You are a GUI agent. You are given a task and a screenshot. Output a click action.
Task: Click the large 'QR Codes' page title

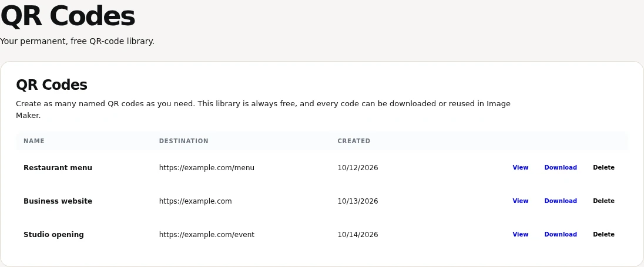click(68, 16)
